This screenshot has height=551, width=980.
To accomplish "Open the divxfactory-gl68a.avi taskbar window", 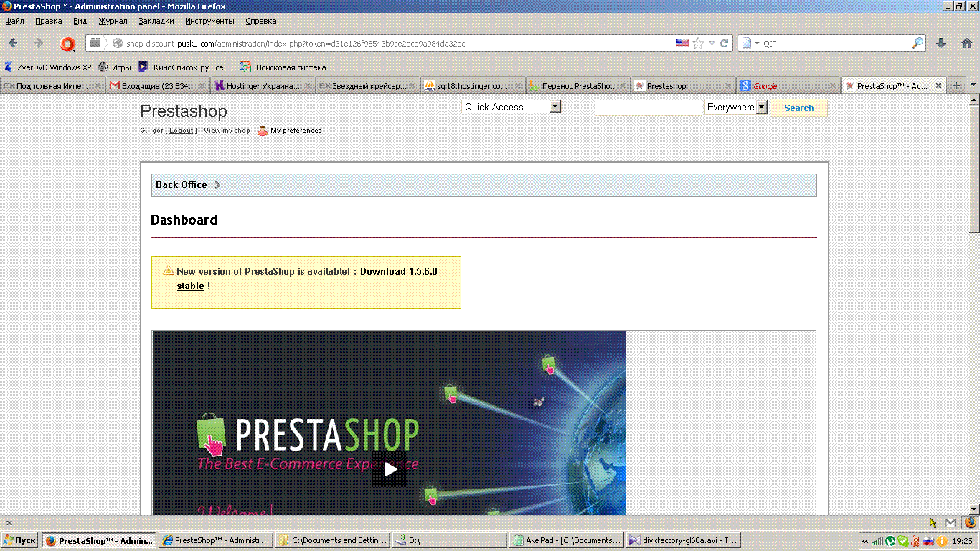I will click(x=683, y=540).
